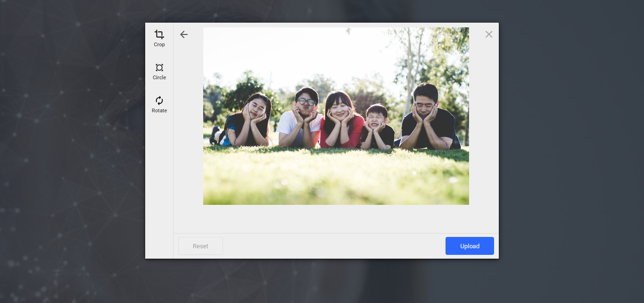
Task: Revert edits using Reset
Action: coord(200,245)
